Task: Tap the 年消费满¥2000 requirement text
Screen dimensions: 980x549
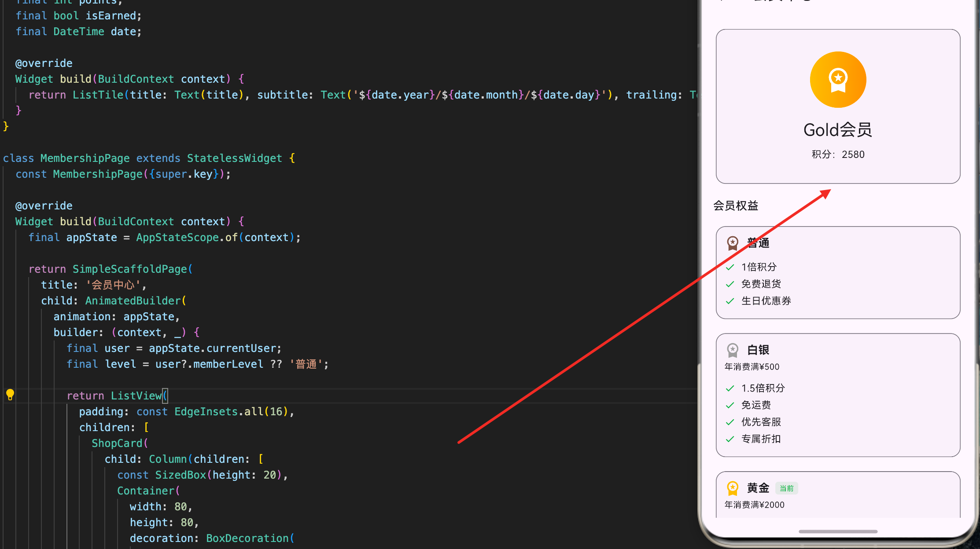Action: click(754, 505)
